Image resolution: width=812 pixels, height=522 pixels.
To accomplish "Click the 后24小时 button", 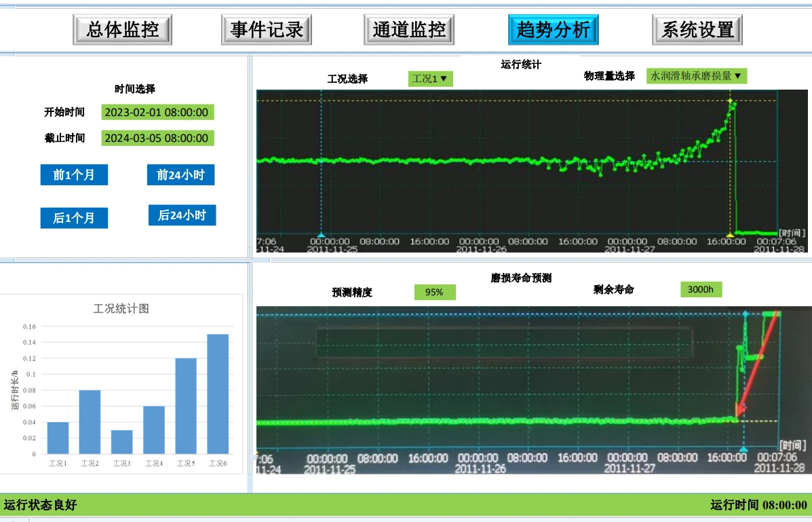I will click(182, 215).
